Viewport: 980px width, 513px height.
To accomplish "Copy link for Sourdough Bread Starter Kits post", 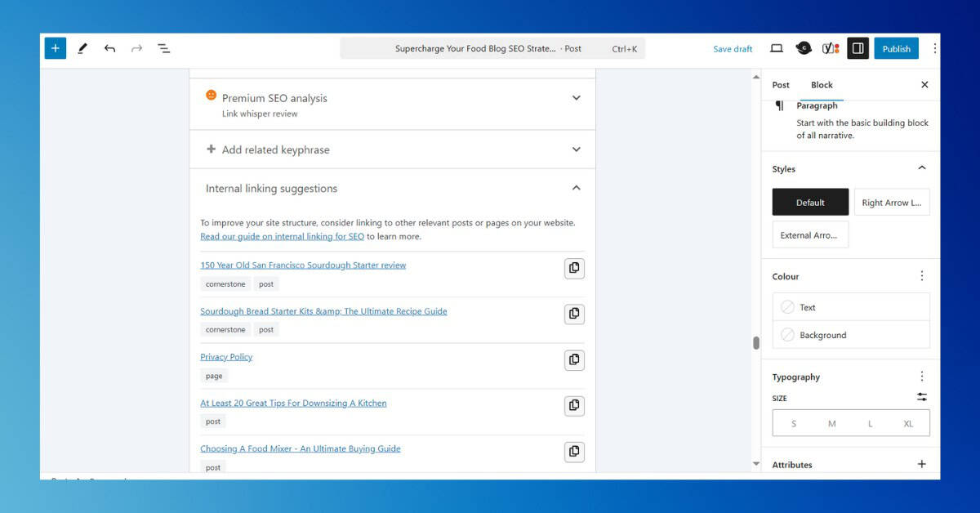I will (574, 314).
